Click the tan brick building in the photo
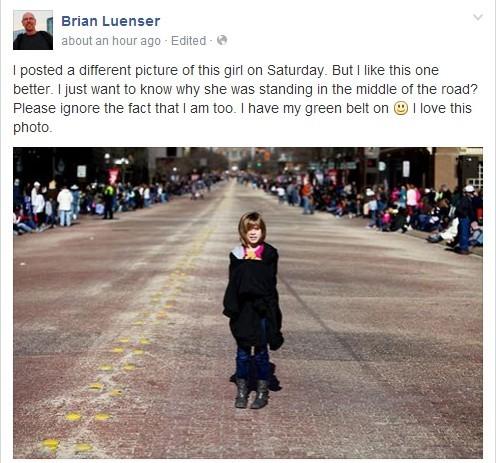 point(446,168)
